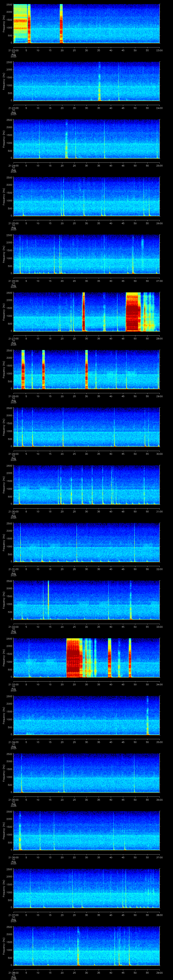
Task: Click the 21:33:00 start time label
Action: [x=13, y=684]
